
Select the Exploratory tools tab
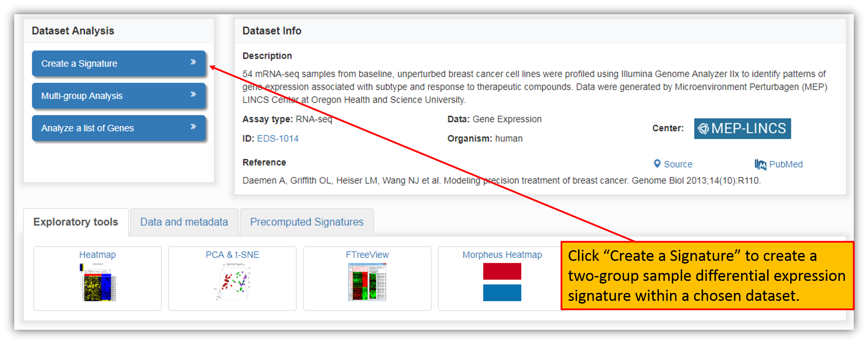(76, 222)
